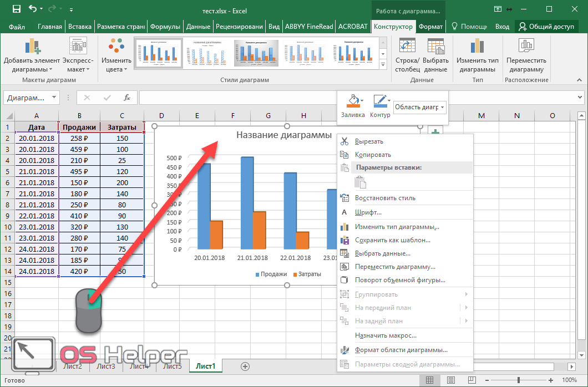Click the zoom slider in status bar
588x387 pixels.
(x=518, y=380)
